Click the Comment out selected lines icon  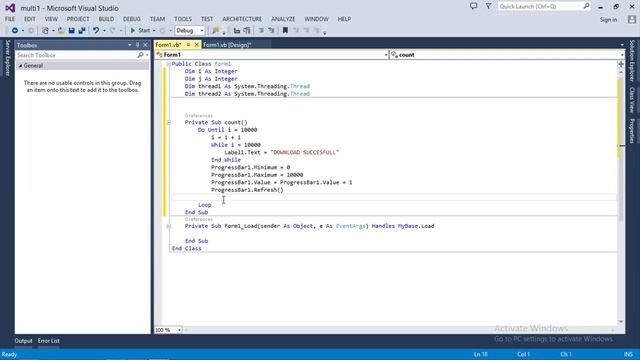tap(237, 31)
